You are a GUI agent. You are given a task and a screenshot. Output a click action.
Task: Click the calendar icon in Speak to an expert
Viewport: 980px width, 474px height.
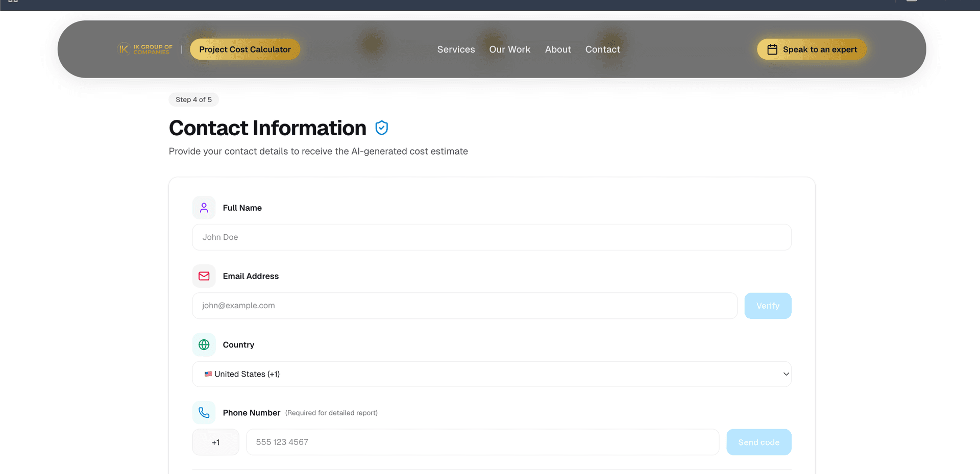[772, 49]
